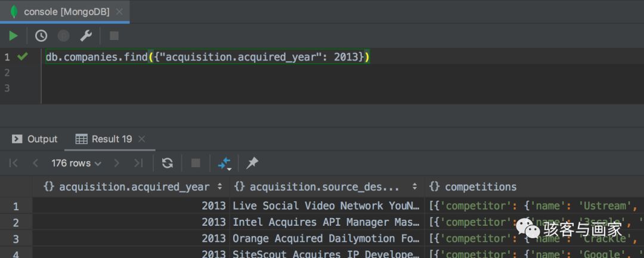The image size is (644, 258).
Task: Click the disabled round icon beside history
Action: (x=63, y=36)
